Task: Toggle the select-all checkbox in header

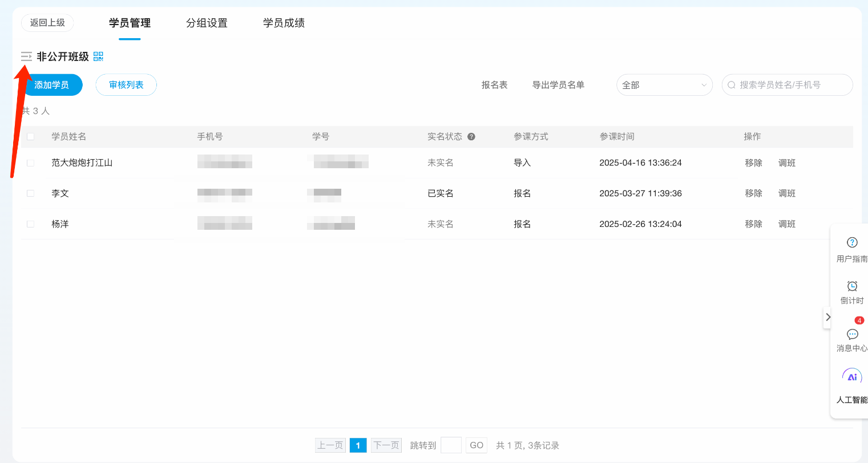Action: [31, 137]
